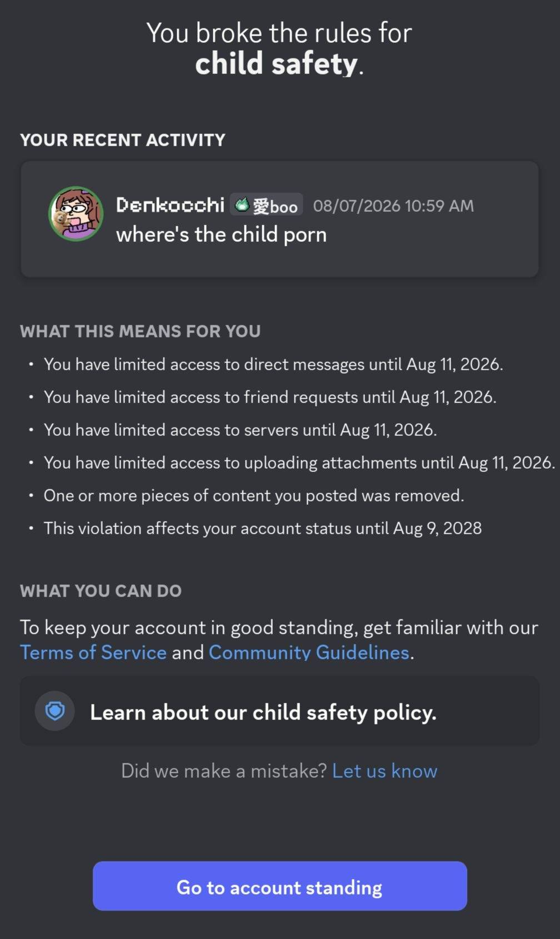
Task: Click the direct messages restriction line
Action: coord(273,364)
